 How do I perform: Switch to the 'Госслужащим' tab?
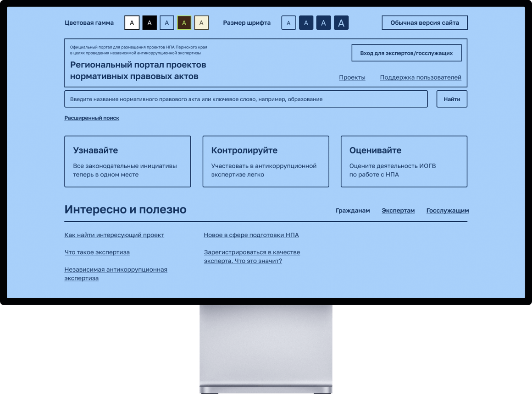447,211
